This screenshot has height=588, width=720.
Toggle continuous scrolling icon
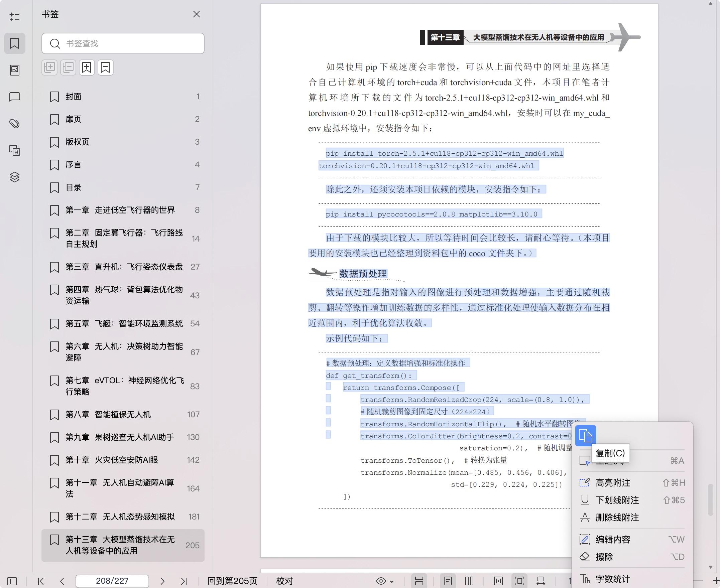point(419,581)
